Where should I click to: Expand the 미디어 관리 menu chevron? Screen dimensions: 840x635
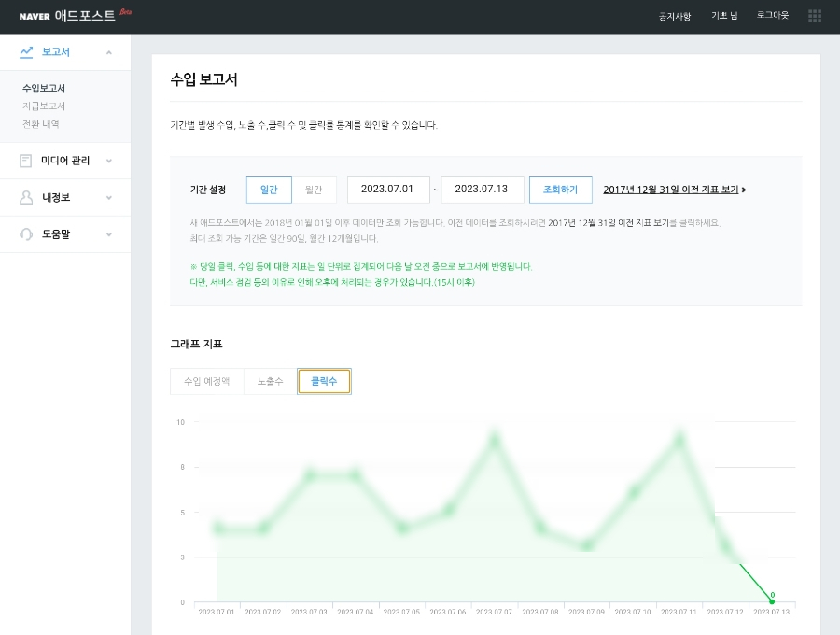[x=109, y=161]
